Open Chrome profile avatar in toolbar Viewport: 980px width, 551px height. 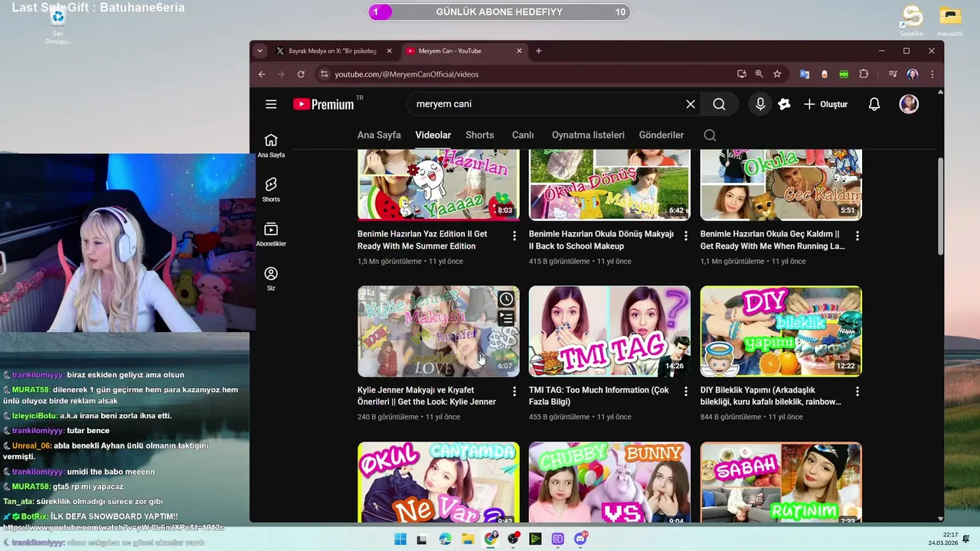pyautogui.click(x=912, y=74)
